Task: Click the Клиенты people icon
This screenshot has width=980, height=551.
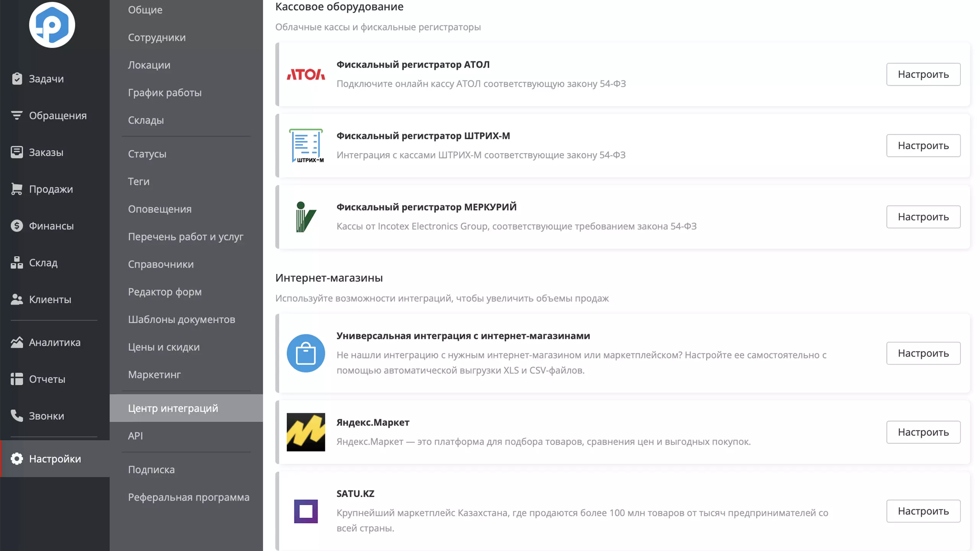Action: [x=17, y=299]
